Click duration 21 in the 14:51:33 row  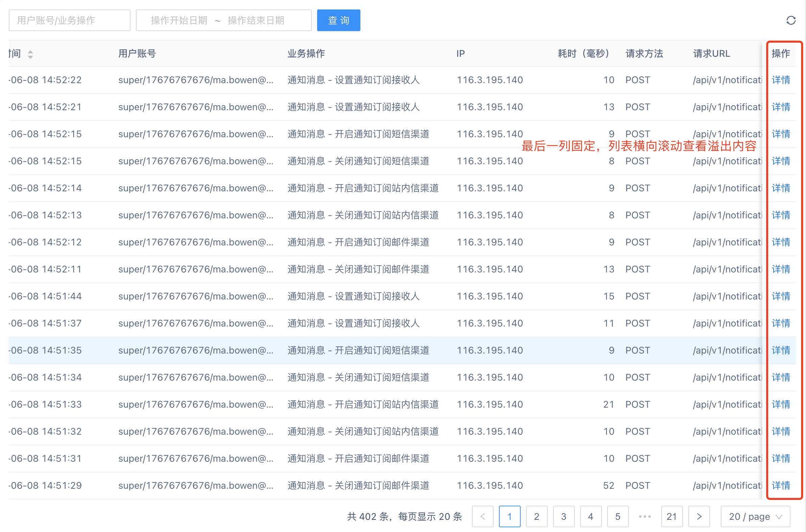tap(609, 404)
